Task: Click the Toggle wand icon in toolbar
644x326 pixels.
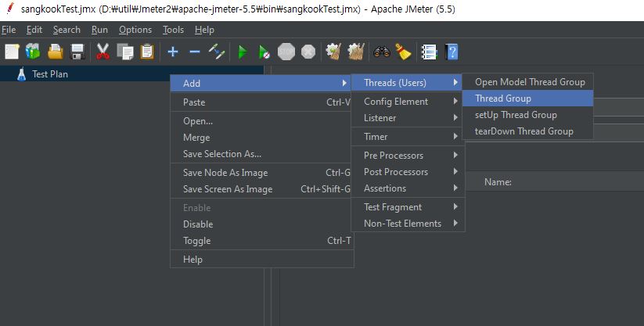Action: 217,52
